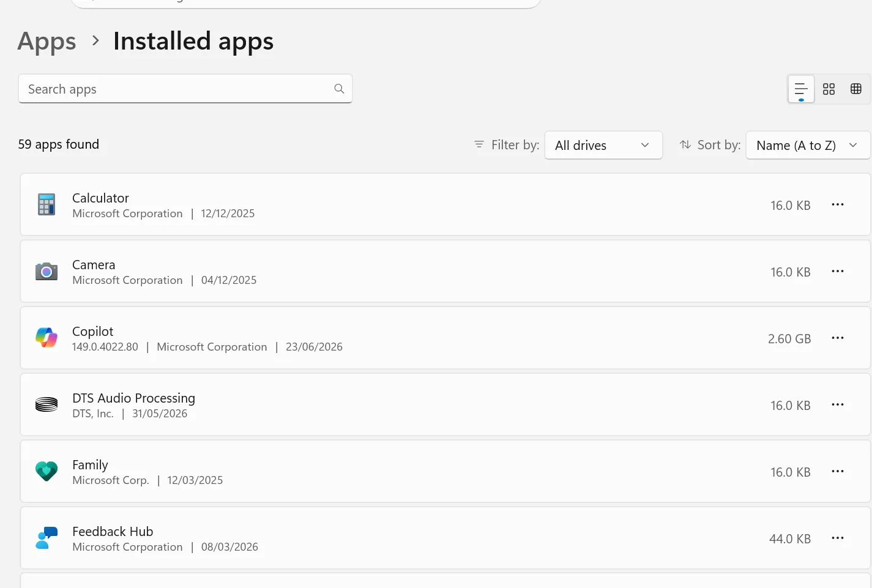Click the DTS Audio Processing icon
This screenshot has height=588, width=872.
[47, 404]
